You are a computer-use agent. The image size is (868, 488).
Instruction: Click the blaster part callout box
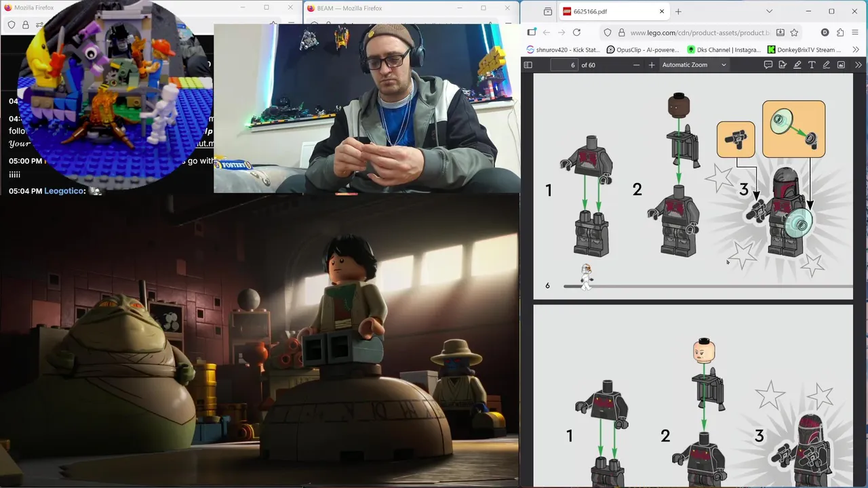pyautogui.click(x=736, y=140)
